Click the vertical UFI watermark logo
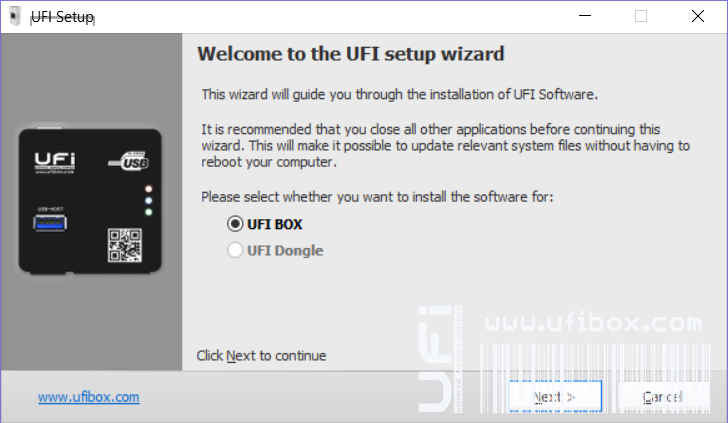The width and height of the screenshot is (728, 423). point(437,358)
